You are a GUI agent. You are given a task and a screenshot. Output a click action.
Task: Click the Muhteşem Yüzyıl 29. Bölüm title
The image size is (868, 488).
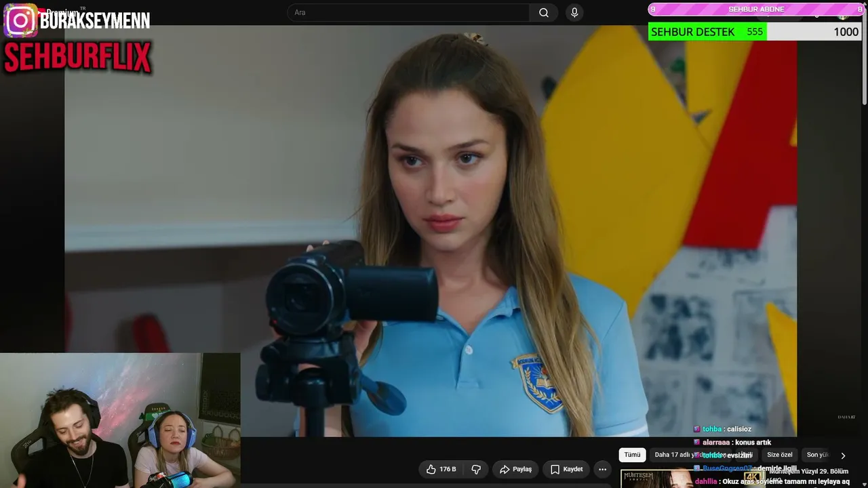[809, 471]
